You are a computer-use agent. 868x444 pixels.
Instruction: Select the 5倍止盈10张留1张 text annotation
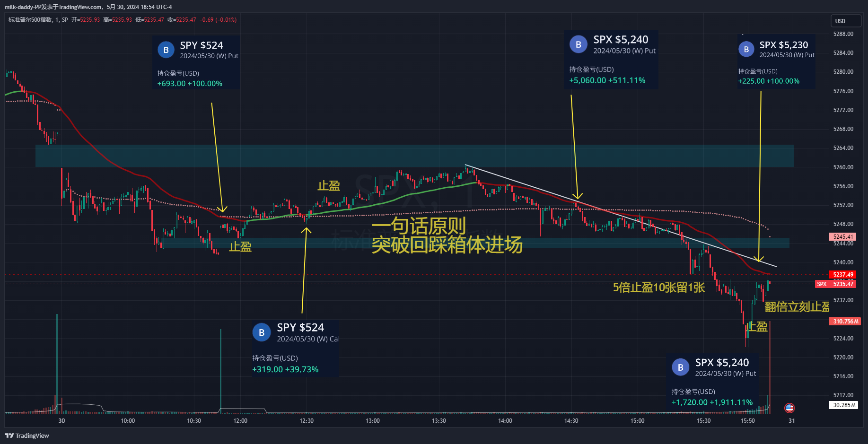[x=658, y=287]
